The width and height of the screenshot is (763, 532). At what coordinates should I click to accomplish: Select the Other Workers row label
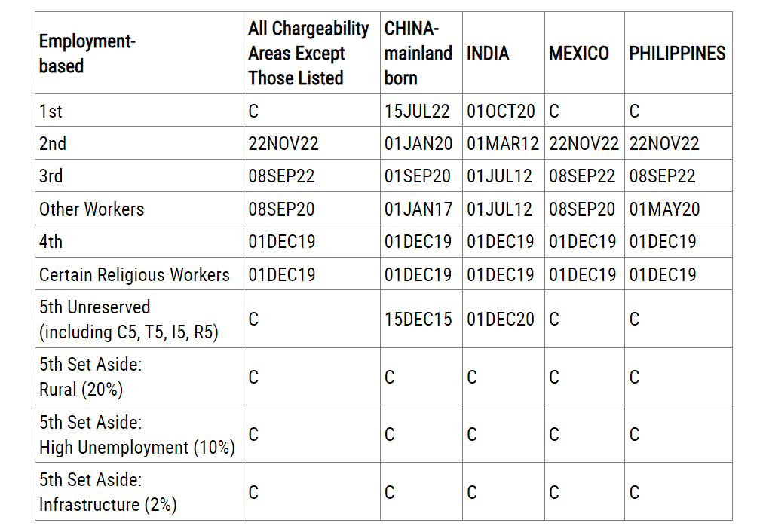pos(91,209)
